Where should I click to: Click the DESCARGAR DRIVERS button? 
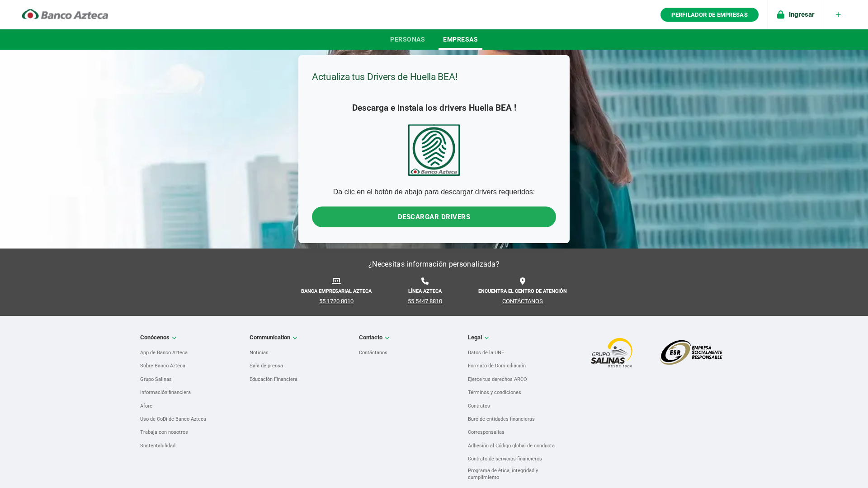(x=434, y=217)
